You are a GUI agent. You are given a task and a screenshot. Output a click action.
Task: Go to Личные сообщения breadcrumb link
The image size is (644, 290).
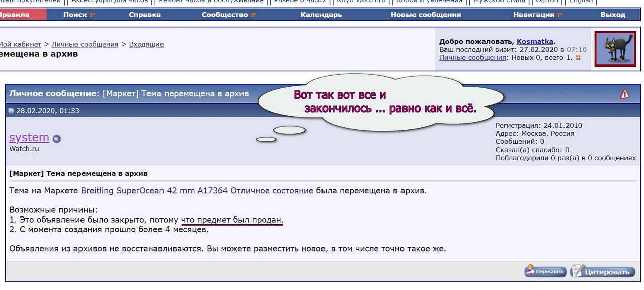[x=85, y=44]
